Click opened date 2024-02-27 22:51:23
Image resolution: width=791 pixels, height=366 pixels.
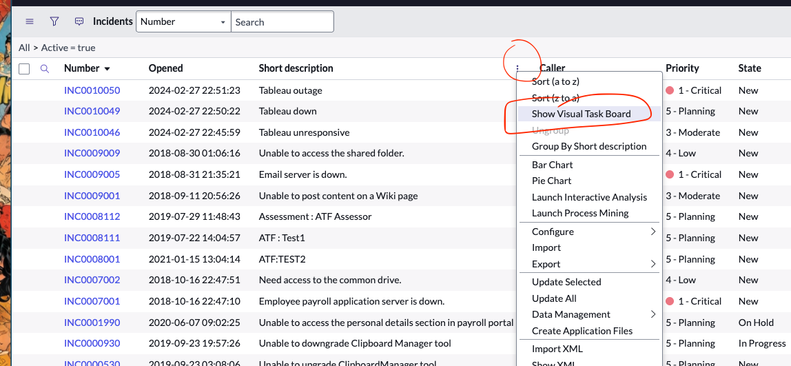pyautogui.click(x=194, y=91)
